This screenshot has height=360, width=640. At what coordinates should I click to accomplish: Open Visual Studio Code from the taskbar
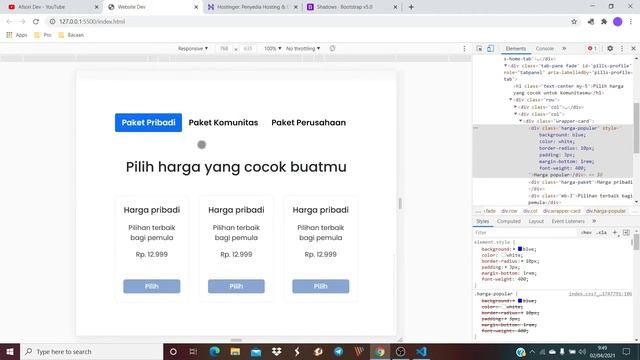421,351
